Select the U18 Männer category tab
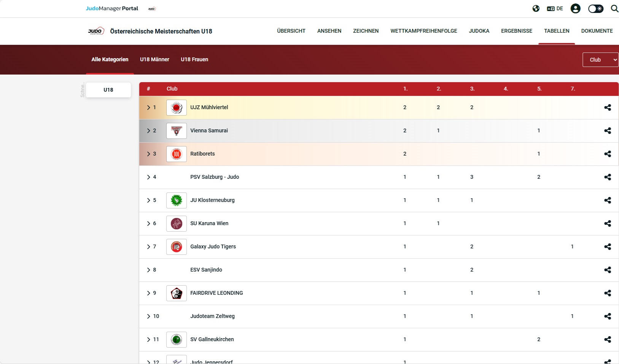 click(154, 59)
